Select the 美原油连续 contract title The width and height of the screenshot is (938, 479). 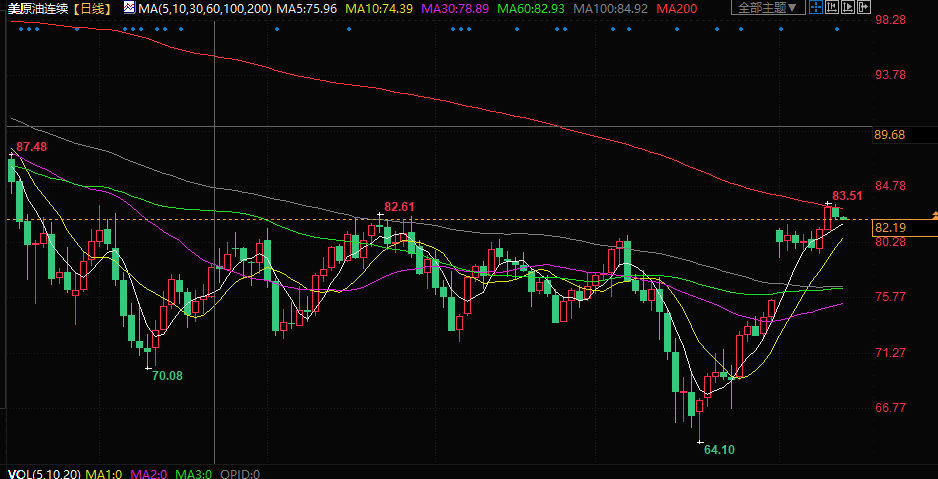click(38, 8)
